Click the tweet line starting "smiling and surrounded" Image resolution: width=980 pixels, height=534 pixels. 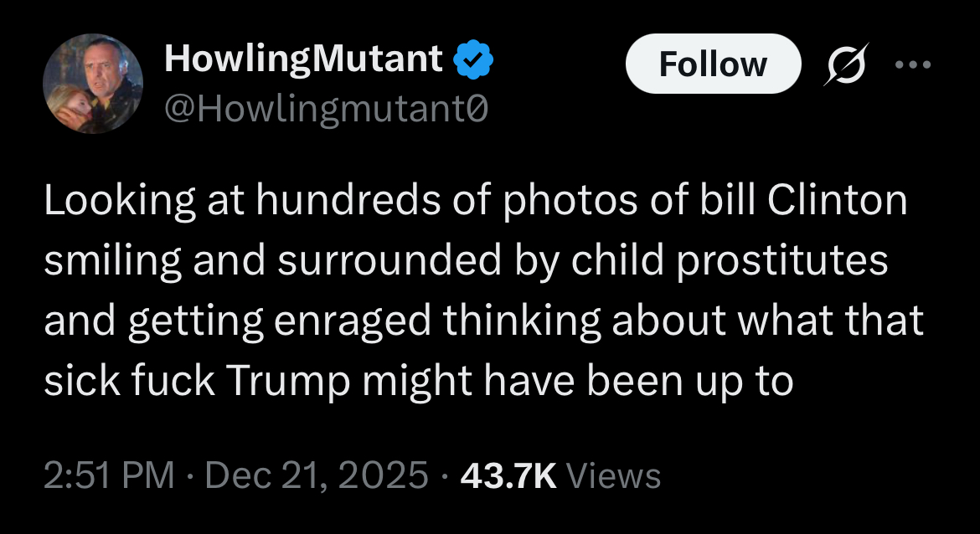465,261
